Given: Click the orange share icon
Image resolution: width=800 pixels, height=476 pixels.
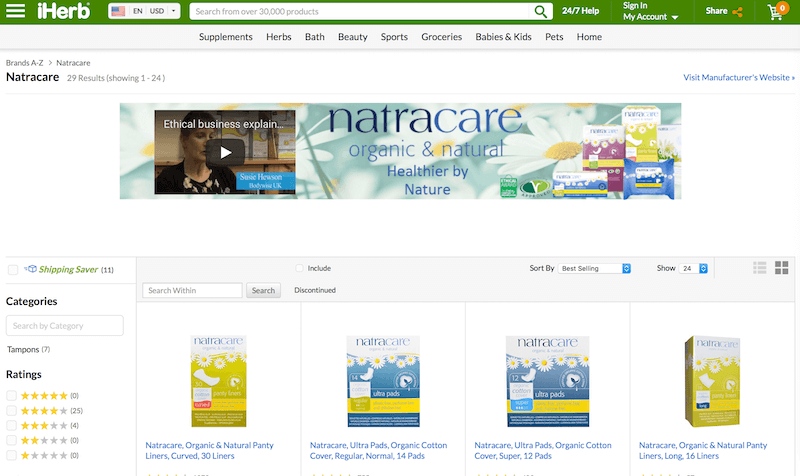Looking at the screenshot, I should (737, 12).
